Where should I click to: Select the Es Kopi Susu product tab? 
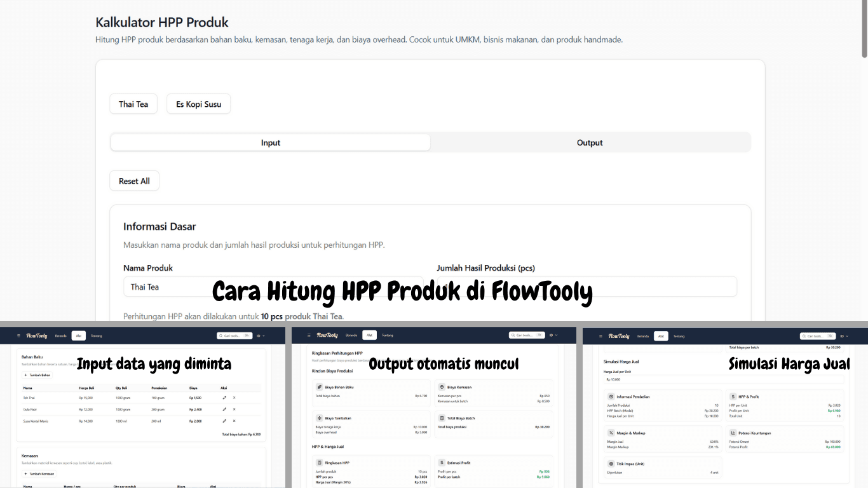(198, 104)
